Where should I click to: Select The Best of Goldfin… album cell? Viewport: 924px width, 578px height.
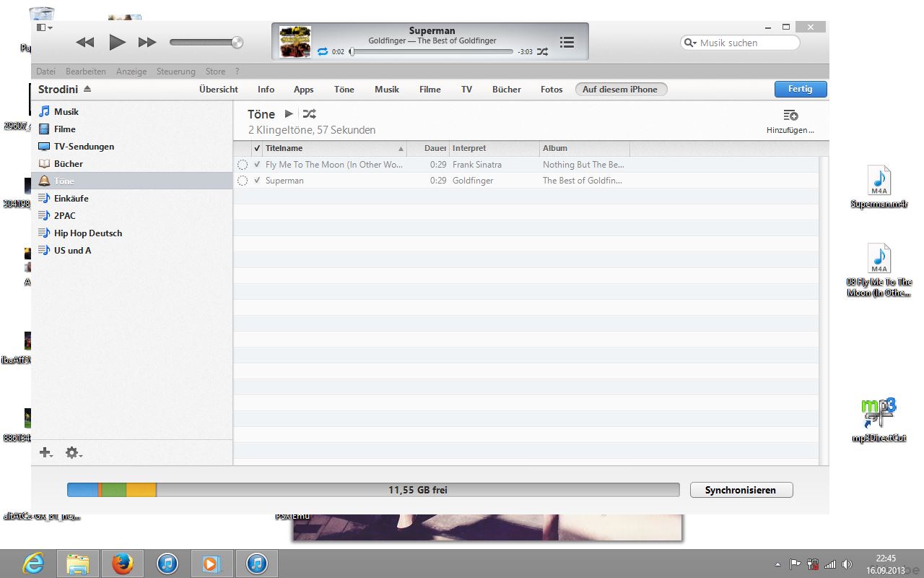point(583,181)
